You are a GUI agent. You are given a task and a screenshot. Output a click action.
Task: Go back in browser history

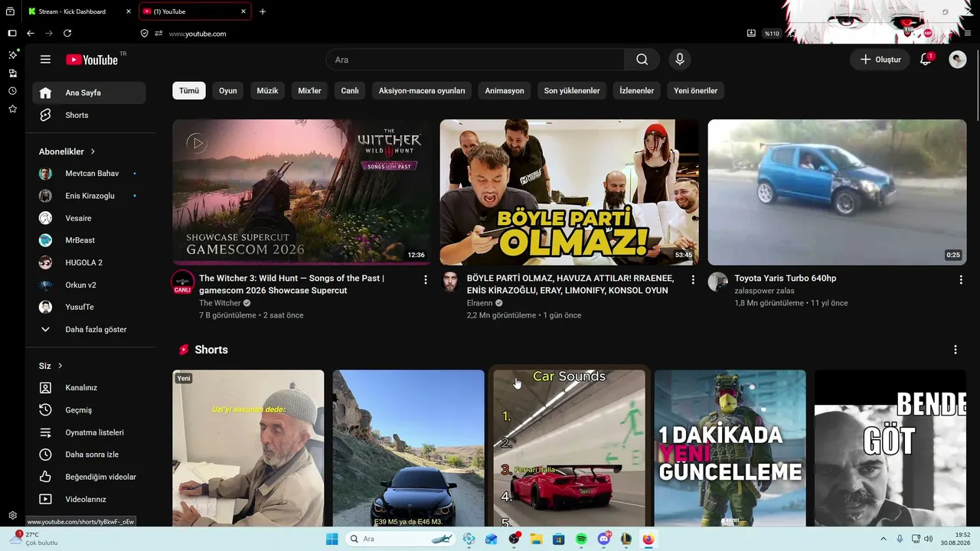pyautogui.click(x=31, y=34)
